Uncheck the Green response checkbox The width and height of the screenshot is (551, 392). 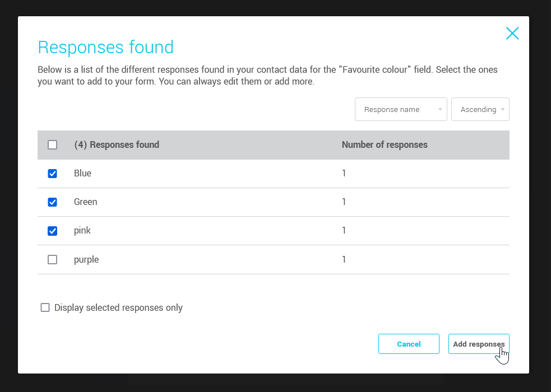pyautogui.click(x=52, y=202)
